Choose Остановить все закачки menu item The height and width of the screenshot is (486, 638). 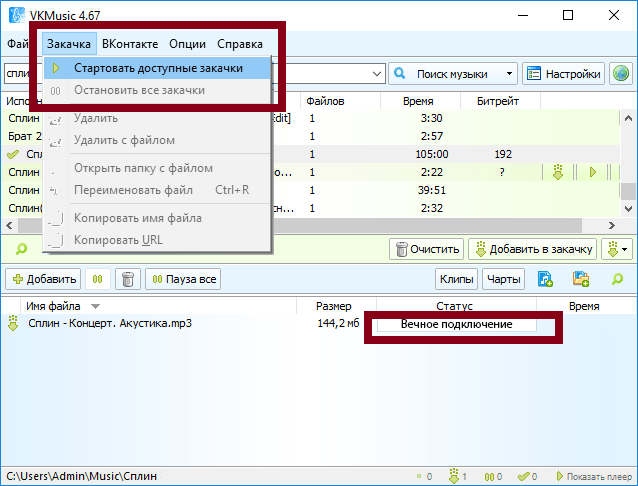pyautogui.click(x=157, y=90)
